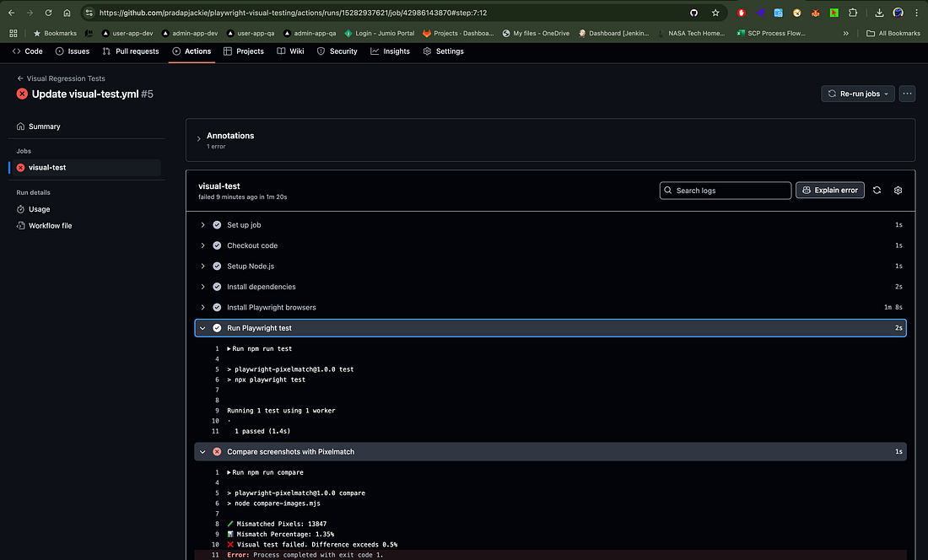Click the Explain error button
The image size is (928, 560).
[x=830, y=191]
